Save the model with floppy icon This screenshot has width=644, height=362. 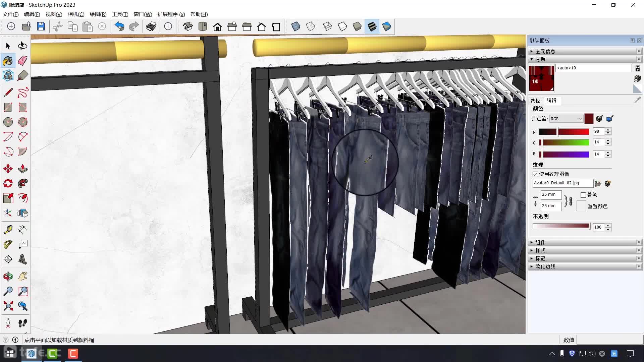pos(41,26)
